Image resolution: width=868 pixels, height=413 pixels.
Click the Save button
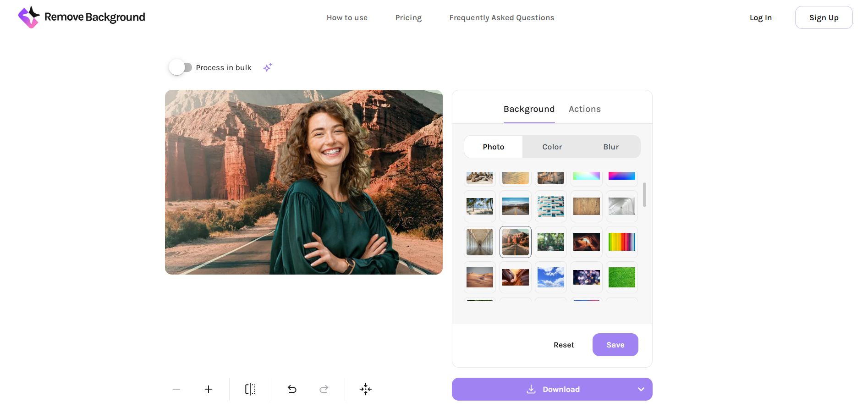coord(615,345)
